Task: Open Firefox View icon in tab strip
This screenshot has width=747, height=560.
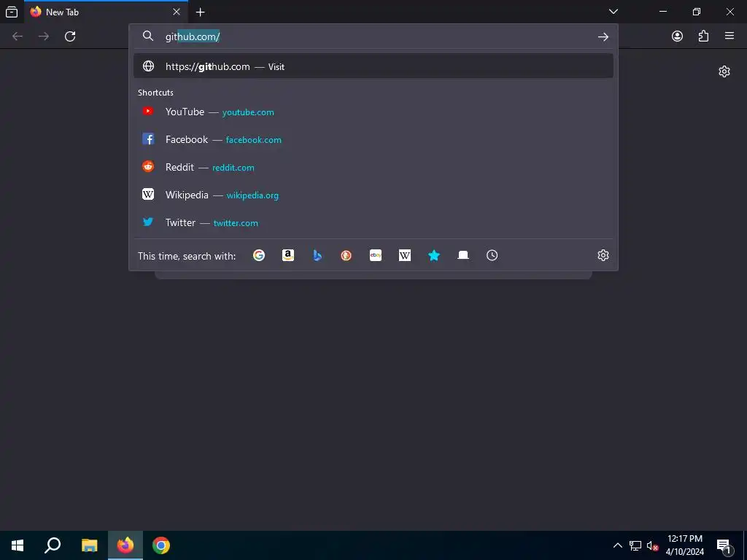Action: [x=12, y=12]
